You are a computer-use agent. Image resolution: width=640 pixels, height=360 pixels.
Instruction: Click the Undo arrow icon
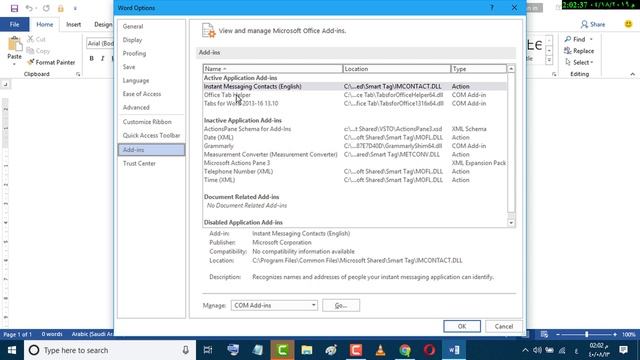pos(29,8)
